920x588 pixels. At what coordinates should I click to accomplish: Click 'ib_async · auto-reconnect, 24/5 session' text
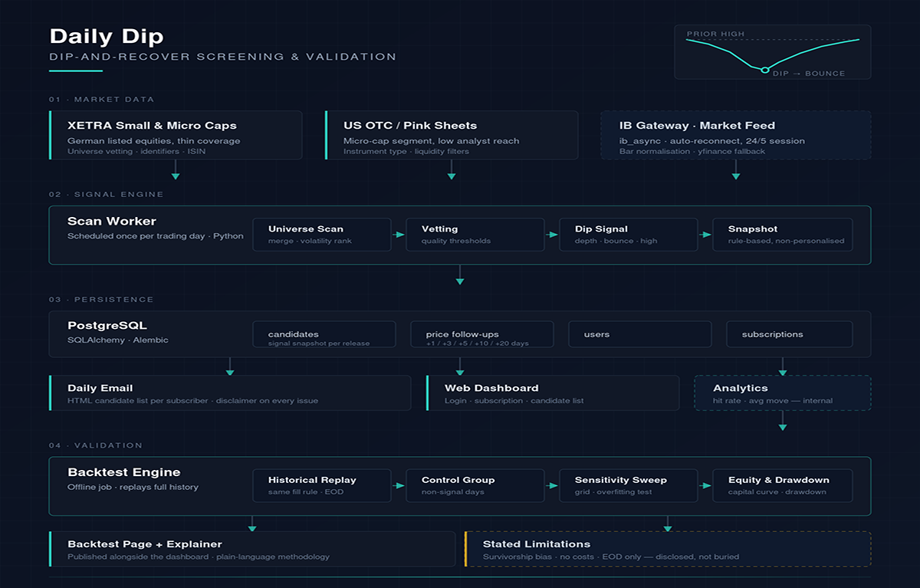712,141
